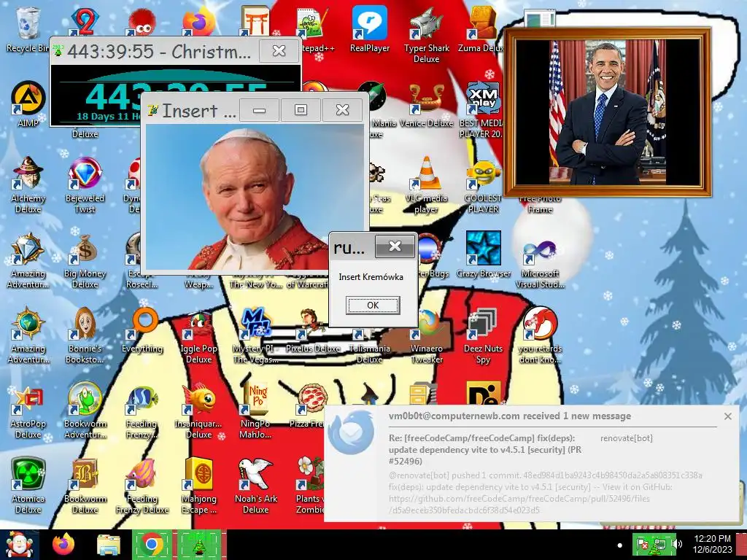Open File Explorer from the taskbar
The height and width of the screenshot is (560, 747).
tap(109, 544)
